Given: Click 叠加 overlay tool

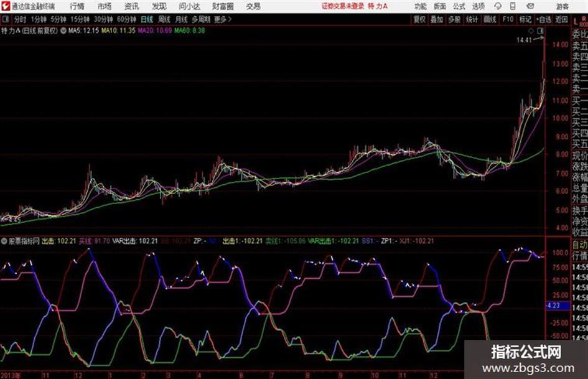Looking at the screenshot, I should (x=437, y=19).
